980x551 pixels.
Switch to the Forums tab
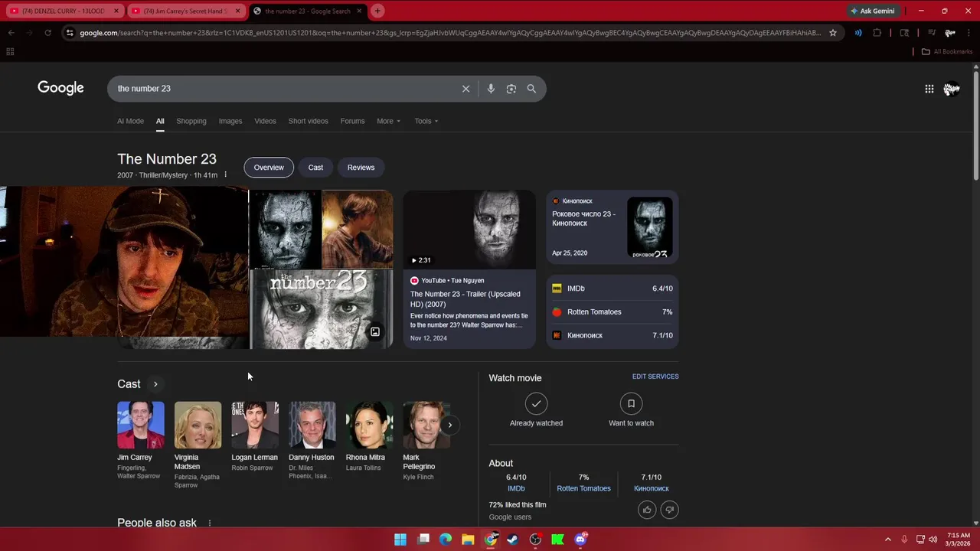(x=352, y=121)
